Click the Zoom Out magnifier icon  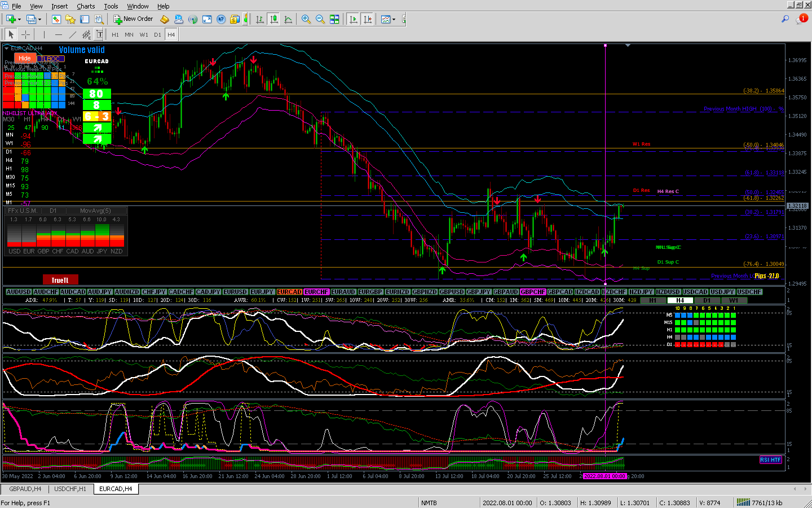tap(320, 19)
